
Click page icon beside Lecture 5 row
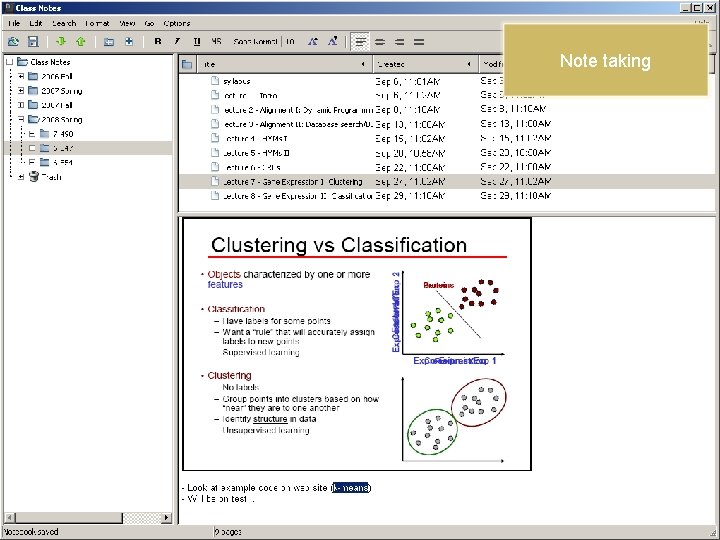point(215,152)
